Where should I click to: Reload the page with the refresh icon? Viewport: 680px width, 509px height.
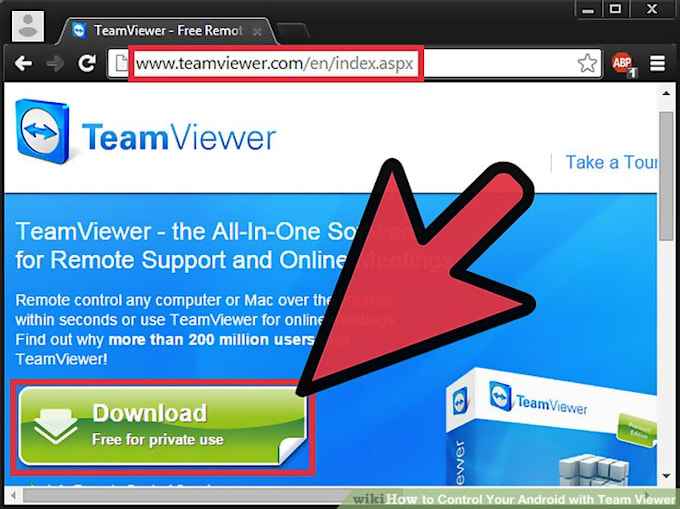pos(87,63)
